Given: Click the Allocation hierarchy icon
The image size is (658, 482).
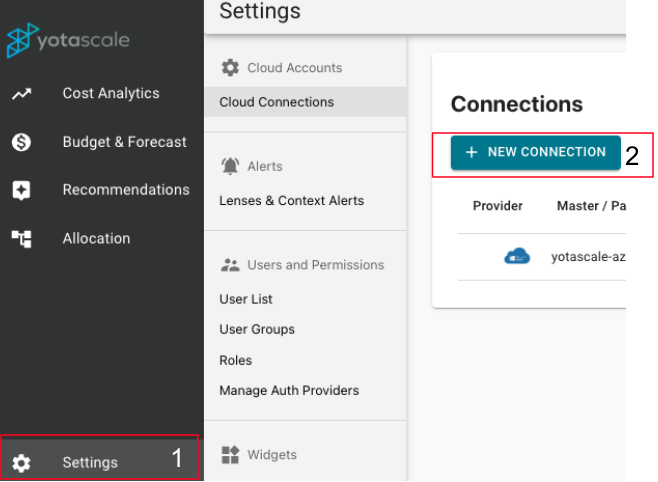Looking at the screenshot, I should 21,238.
